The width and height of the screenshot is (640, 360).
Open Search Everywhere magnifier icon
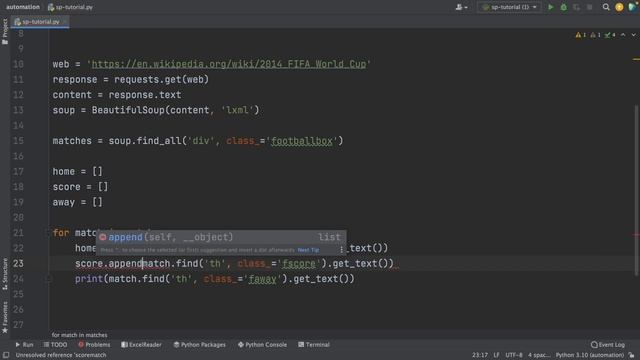tap(606, 7)
